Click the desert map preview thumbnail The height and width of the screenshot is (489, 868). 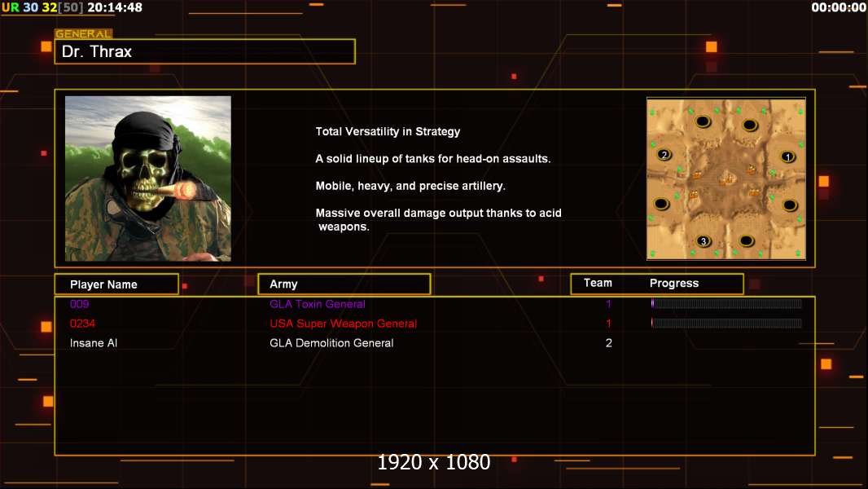click(726, 178)
